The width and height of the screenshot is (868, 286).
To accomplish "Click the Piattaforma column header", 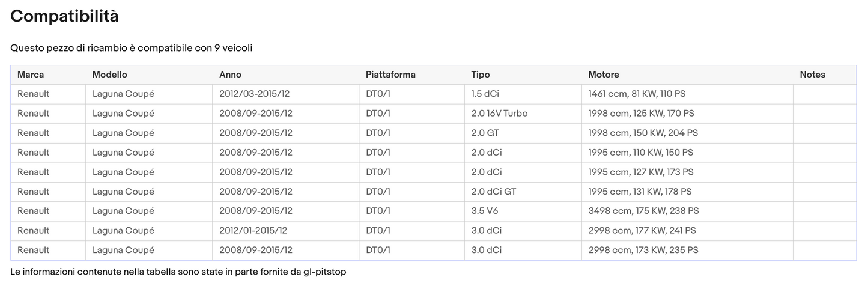I will [x=390, y=75].
